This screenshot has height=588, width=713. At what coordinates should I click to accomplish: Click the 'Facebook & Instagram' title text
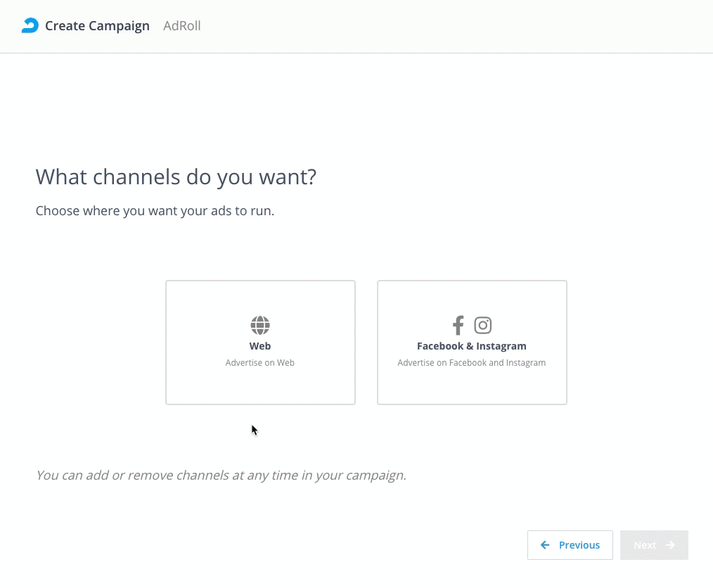tap(472, 346)
